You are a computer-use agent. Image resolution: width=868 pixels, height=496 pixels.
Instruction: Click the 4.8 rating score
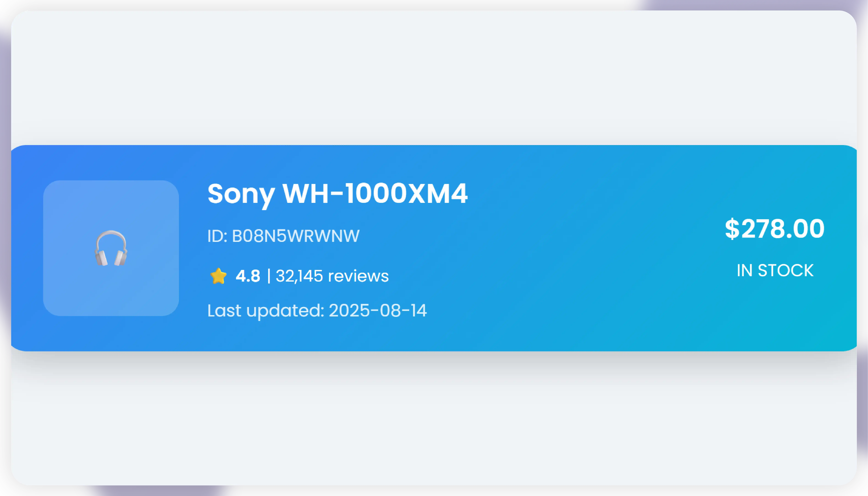(x=248, y=276)
